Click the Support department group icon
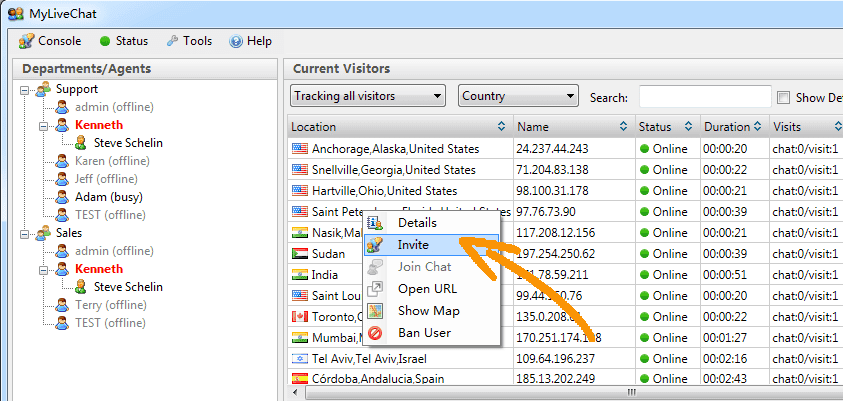Image resolution: width=843 pixels, height=401 pixels. coord(43,90)
